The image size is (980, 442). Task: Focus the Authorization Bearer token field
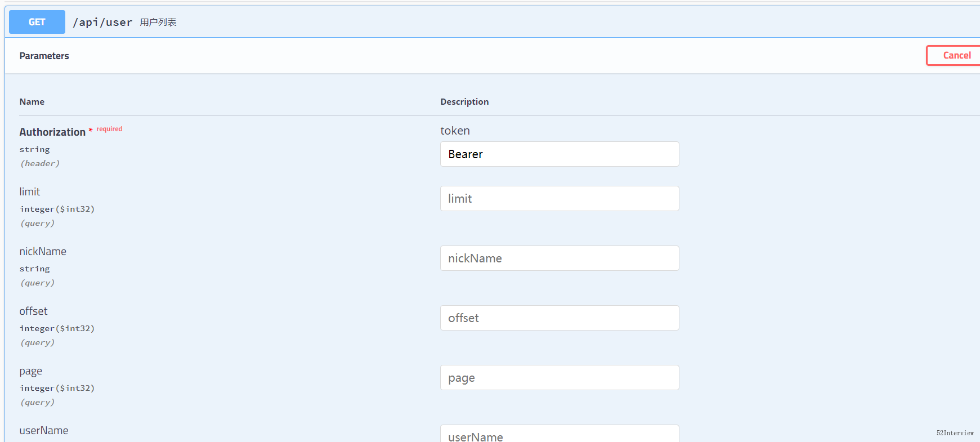point(560,154)
